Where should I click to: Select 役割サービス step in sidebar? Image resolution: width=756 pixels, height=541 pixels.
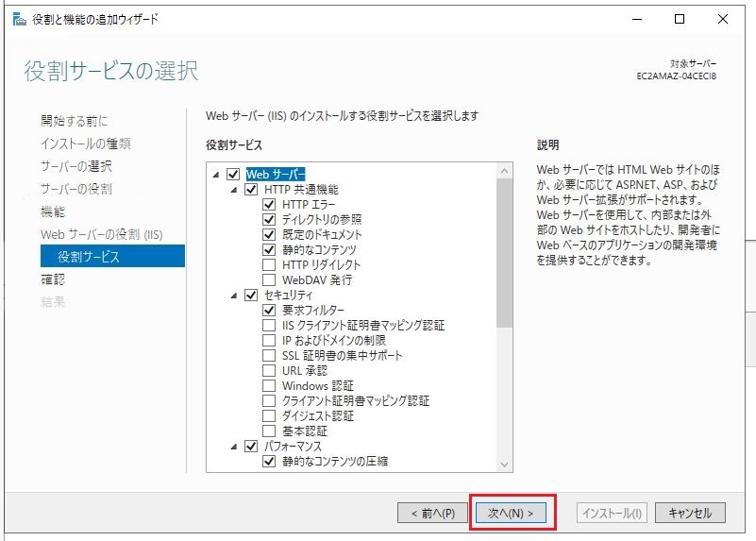click(113, 256)
